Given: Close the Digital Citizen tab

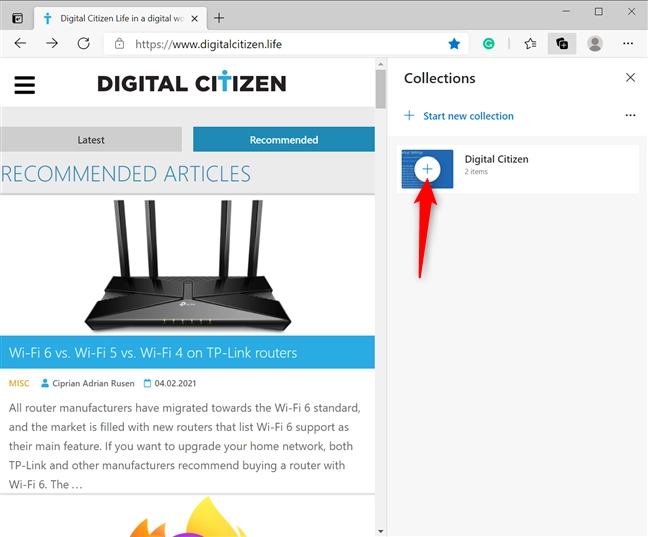Looking at the screenshot, I should coord(194,19).
